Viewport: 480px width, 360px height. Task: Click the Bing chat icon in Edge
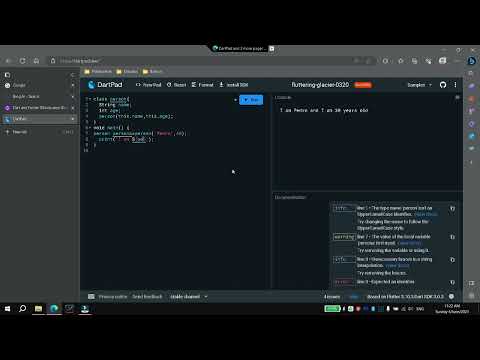(x=472, y=61)
